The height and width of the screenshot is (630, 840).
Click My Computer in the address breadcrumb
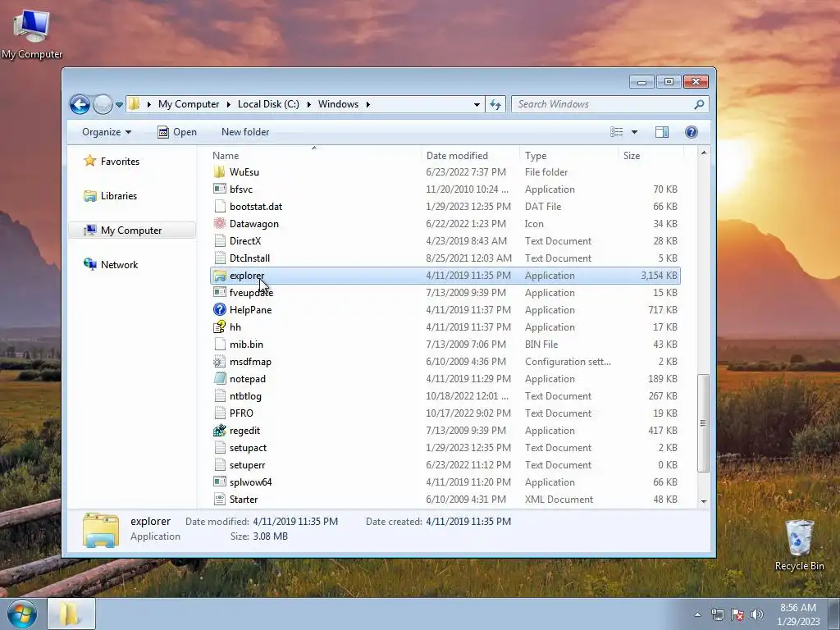coord(189,104)
